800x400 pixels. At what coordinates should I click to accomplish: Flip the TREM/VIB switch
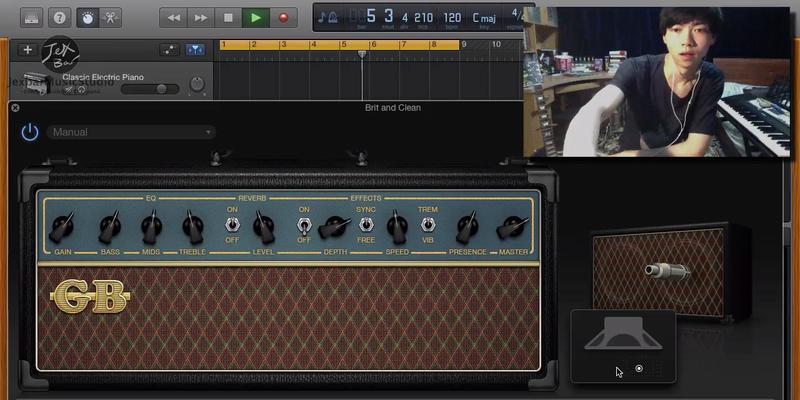[x=428, y=224]
